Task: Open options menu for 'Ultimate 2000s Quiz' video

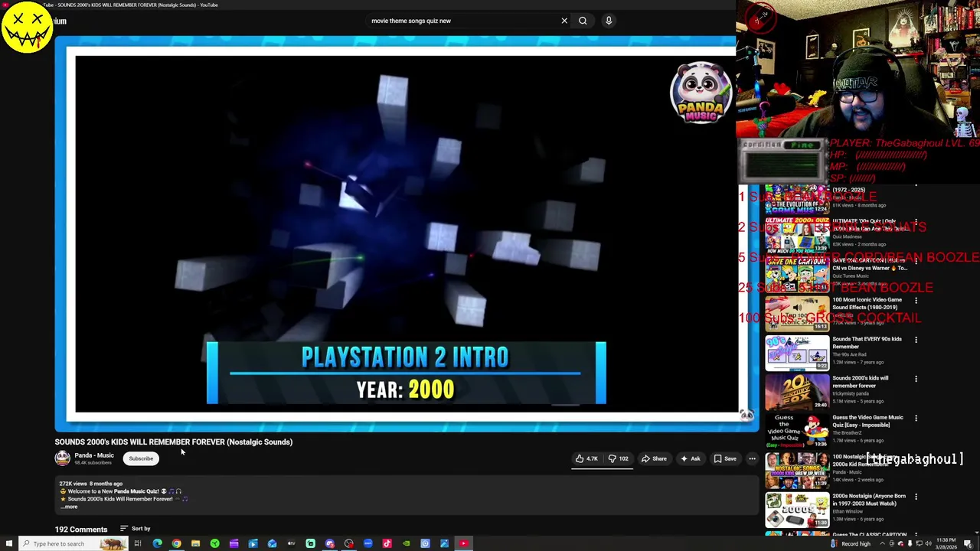Action: click(x=916, y=223)
